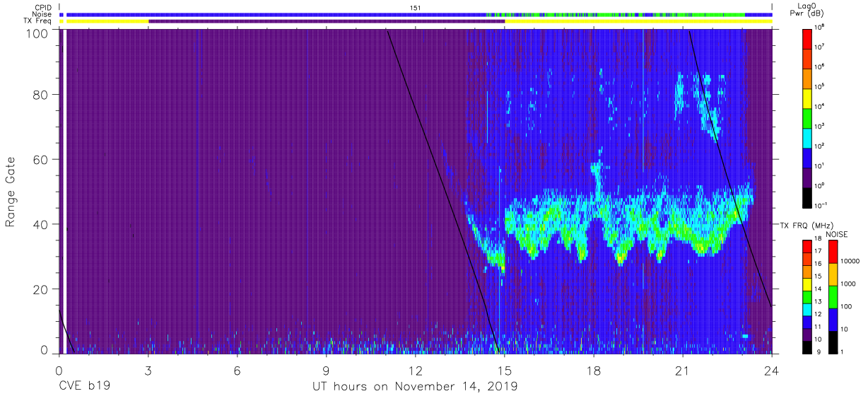The image size is (868, 401).
Task: Click the purple segment of the TX FRQ colorbar
Action: 807,334
